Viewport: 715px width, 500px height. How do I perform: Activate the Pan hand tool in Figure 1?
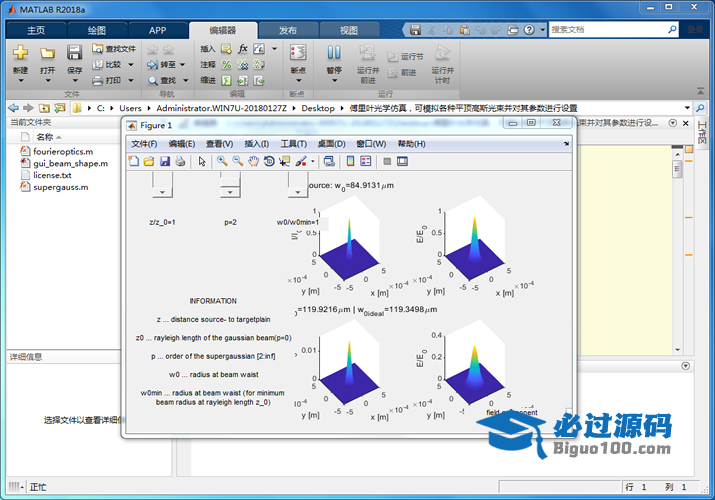254,161
